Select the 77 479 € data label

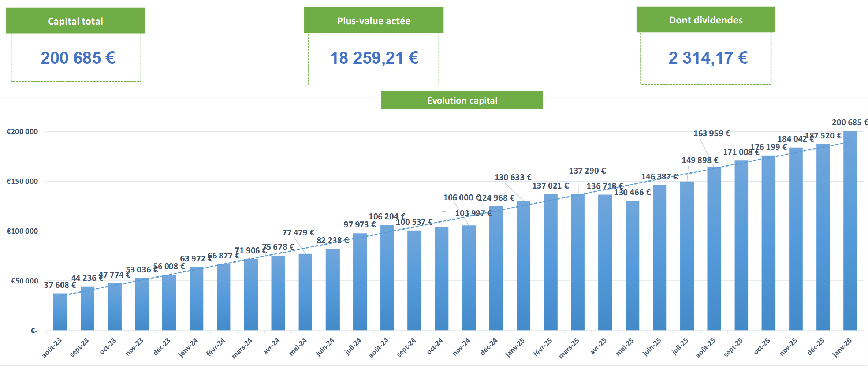[298, 233]
